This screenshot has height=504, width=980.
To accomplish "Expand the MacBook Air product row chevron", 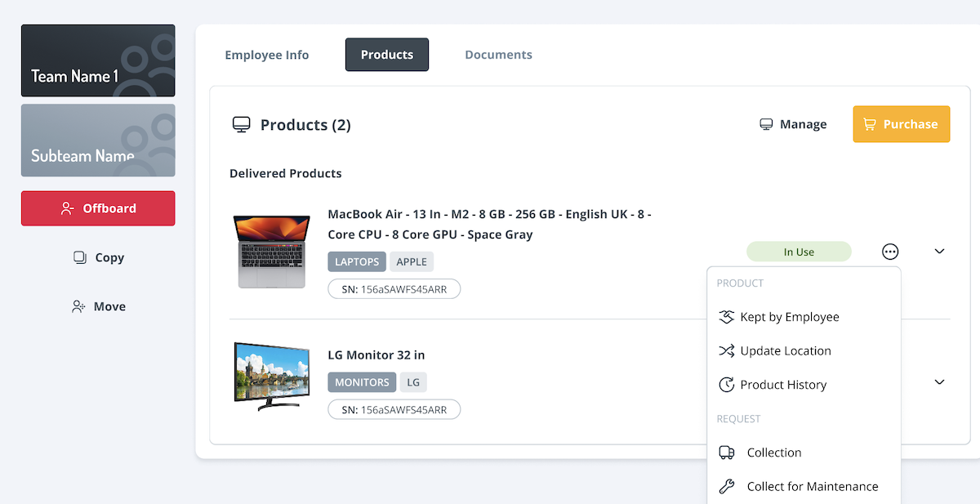I will click(x=939, y=252).
